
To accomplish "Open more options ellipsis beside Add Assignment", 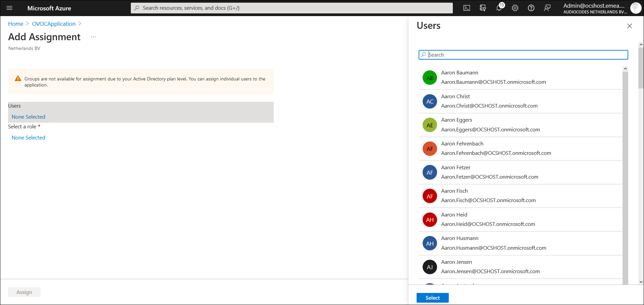I will (93, 37).
